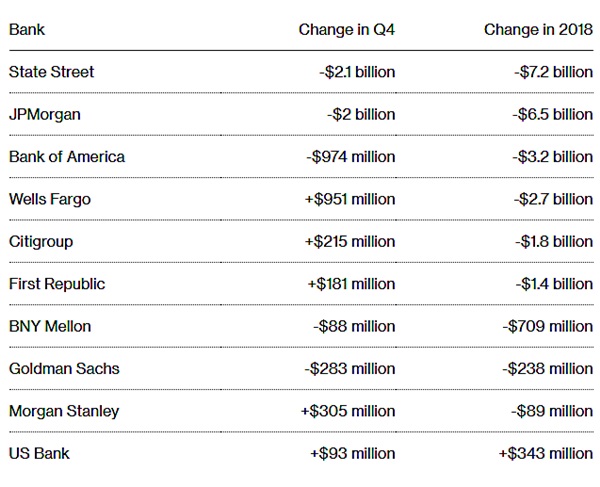
Task: Select the US Bank row label
Action: tap(40, 453)
